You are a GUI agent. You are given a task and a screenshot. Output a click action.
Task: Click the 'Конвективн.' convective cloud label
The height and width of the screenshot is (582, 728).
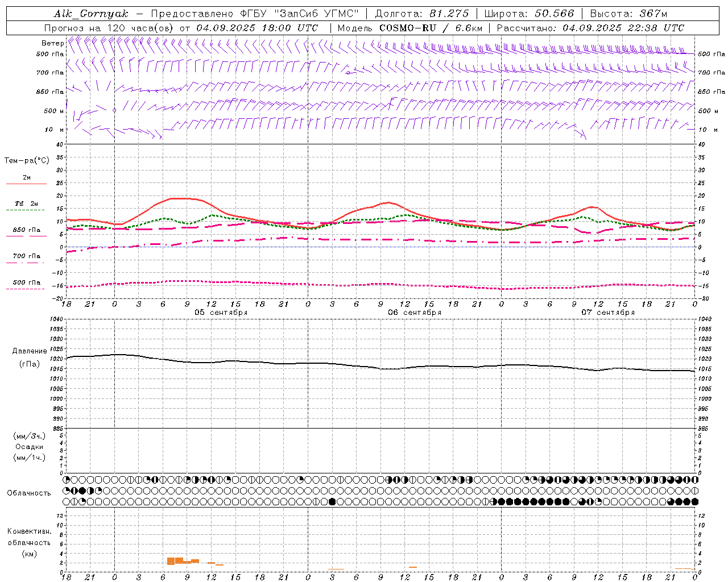click(x=29, y=531)
